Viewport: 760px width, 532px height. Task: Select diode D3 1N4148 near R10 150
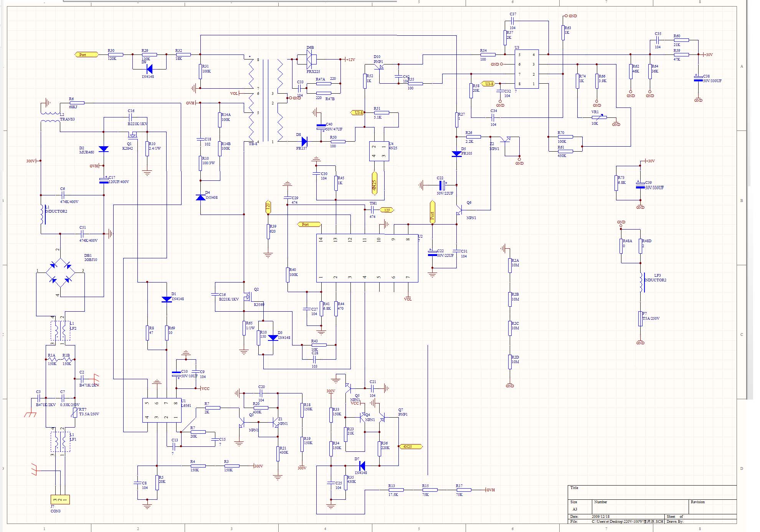pyautogui.click(x=273, y=338)
